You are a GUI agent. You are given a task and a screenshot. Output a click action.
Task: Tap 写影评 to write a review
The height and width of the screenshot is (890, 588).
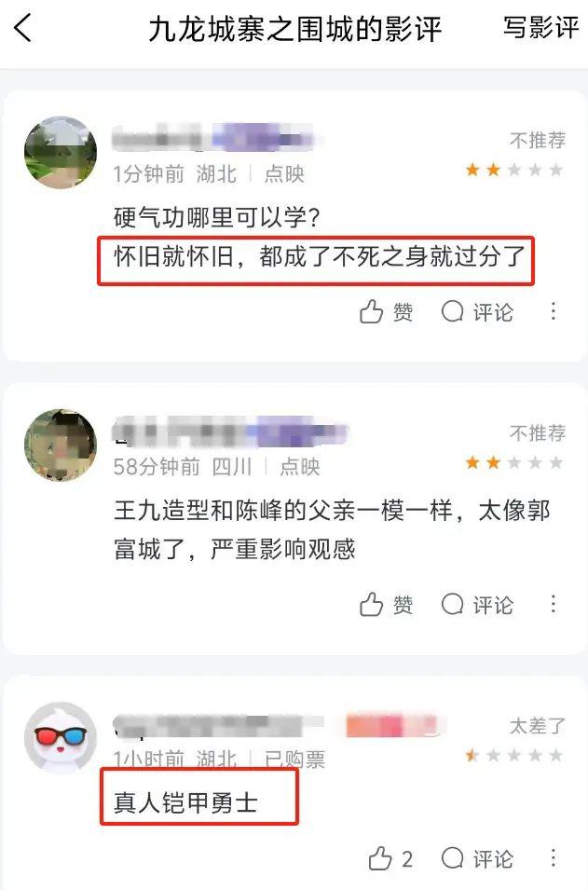click(540, 27)
